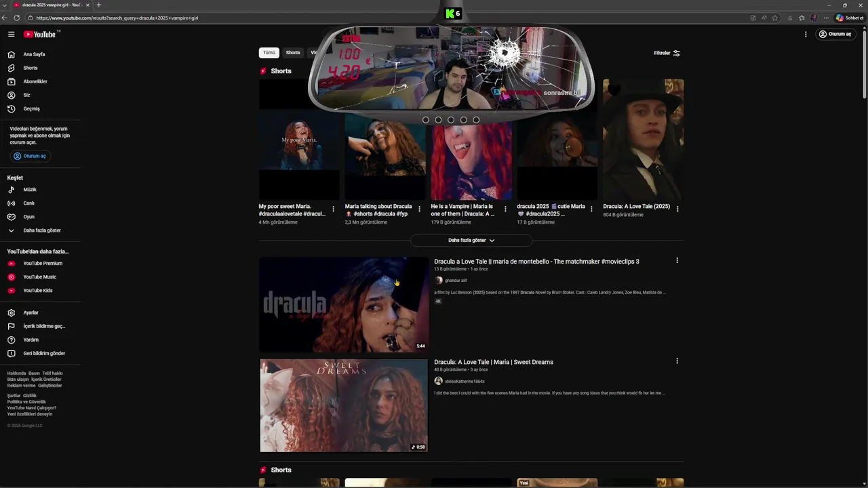Image resolution: width=868 pixels, height=488 pixels.
Task: Open Ayarlar settings
Action: [41, 312]
